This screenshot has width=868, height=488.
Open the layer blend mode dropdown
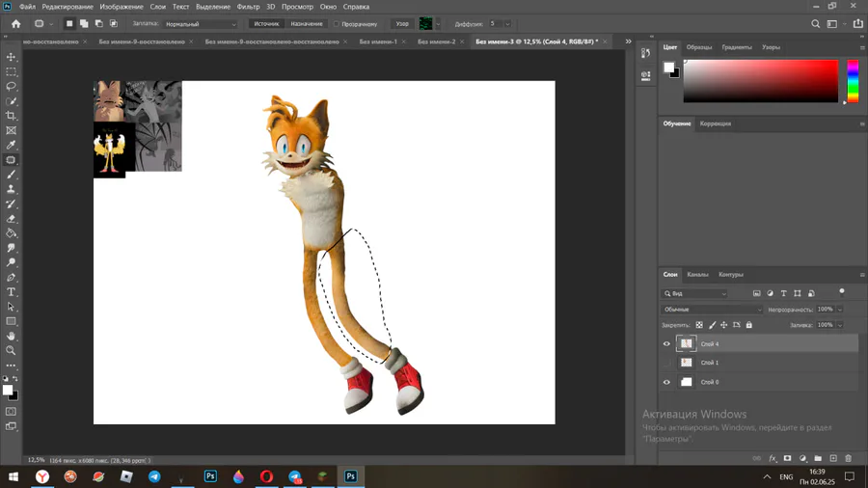click(712, 310)
